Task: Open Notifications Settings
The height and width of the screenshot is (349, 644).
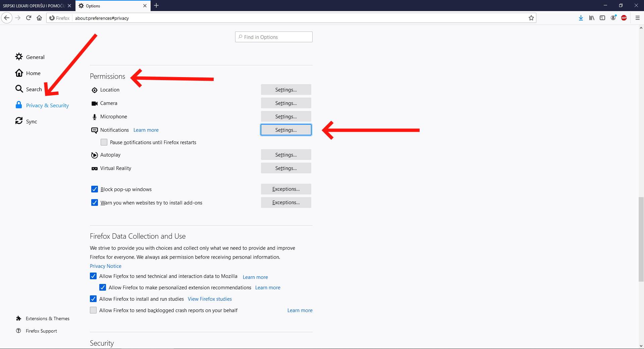Action: point(285,130)
